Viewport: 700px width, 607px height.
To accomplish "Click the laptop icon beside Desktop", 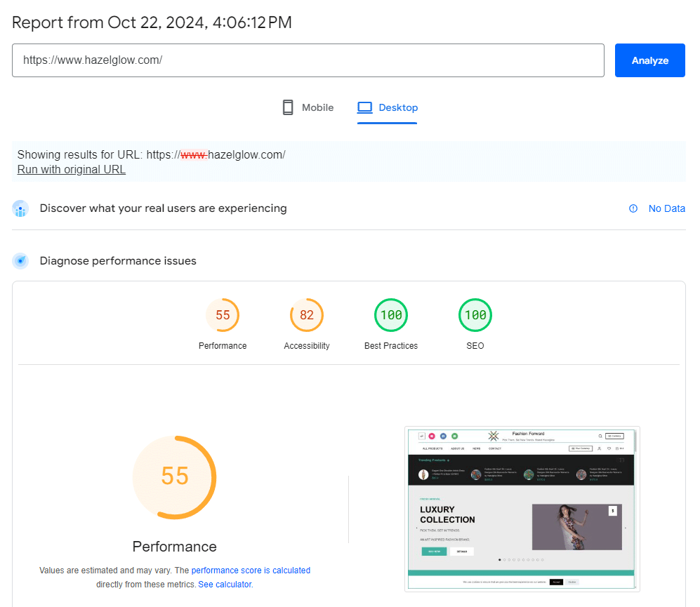I will coord(364,107).
